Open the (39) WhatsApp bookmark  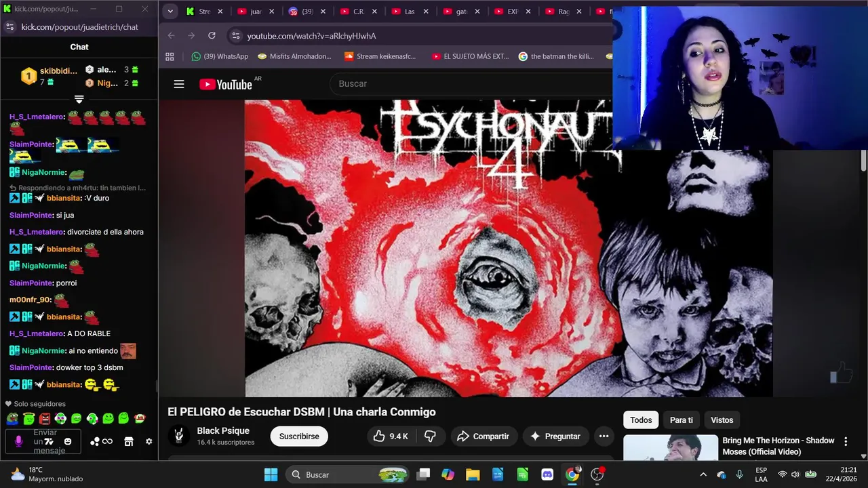[220, 56]
